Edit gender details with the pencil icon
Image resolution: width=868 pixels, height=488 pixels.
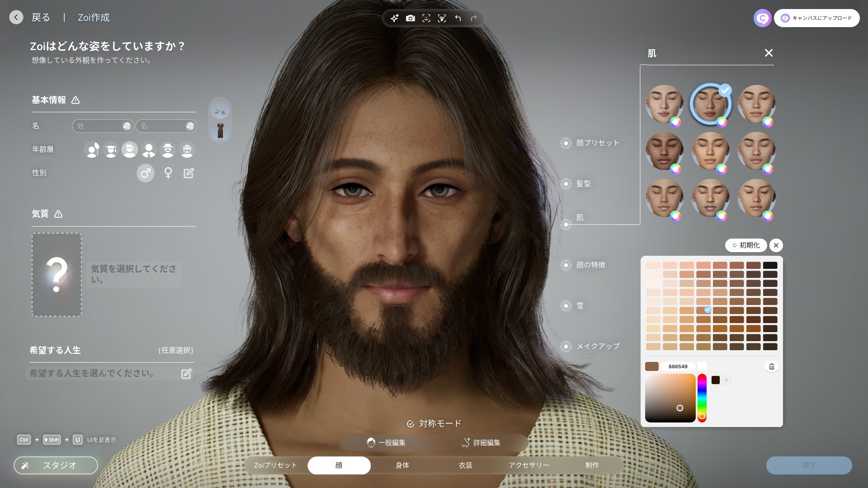click(189, 173)
